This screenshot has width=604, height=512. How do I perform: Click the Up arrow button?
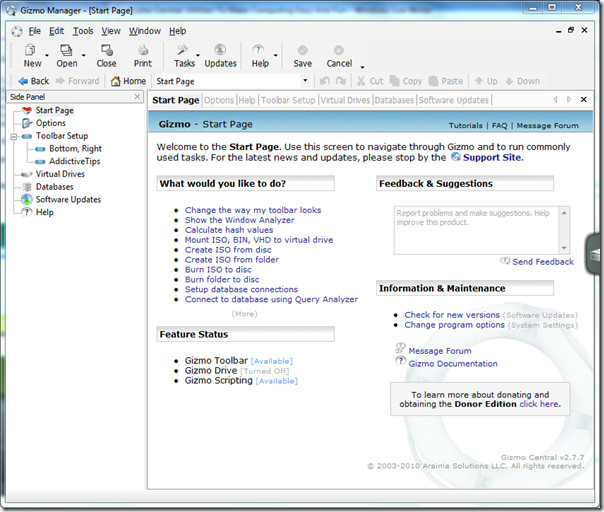point(486,81)
